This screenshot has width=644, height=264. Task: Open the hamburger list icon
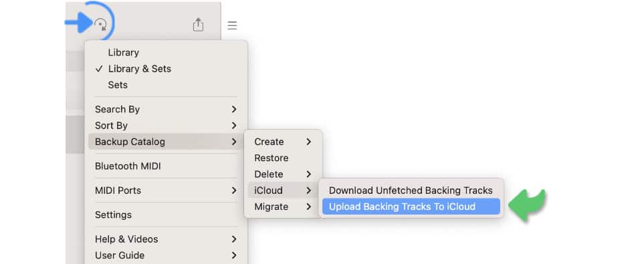tap(232, 25)
